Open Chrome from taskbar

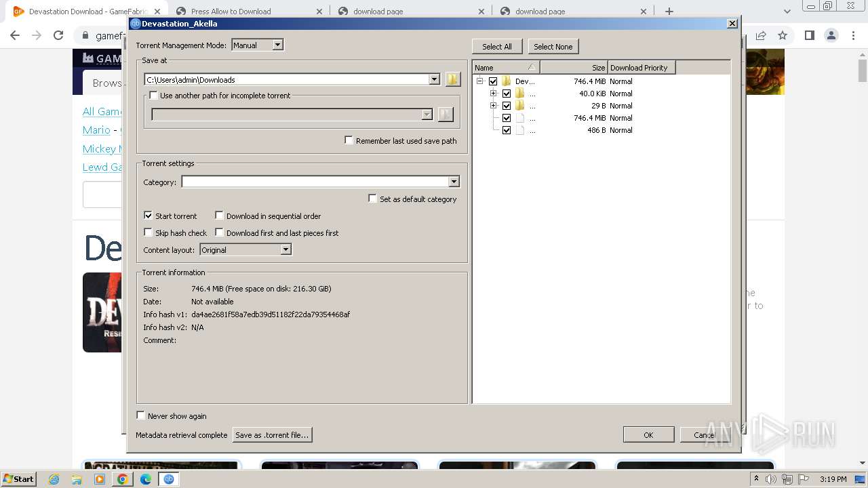pos(122,479)
